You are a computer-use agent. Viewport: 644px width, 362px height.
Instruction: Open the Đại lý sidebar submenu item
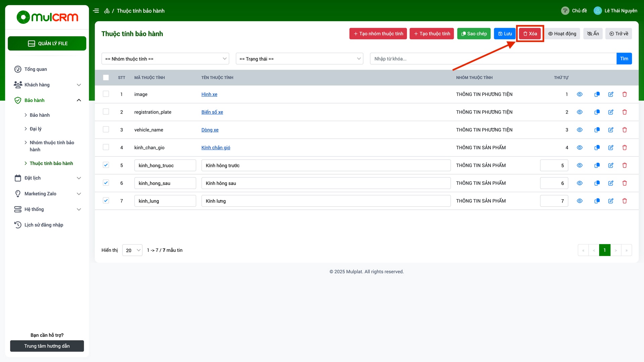pos(36,129)
